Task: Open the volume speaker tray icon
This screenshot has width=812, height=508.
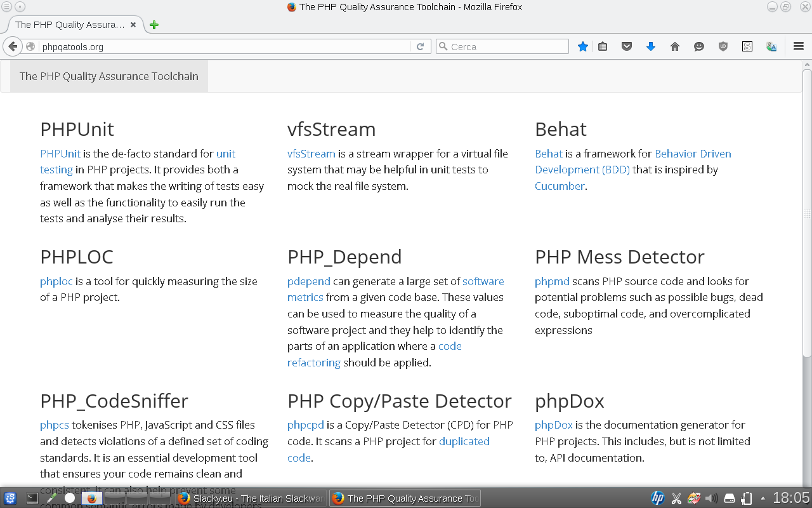Action: coord(712,498)
